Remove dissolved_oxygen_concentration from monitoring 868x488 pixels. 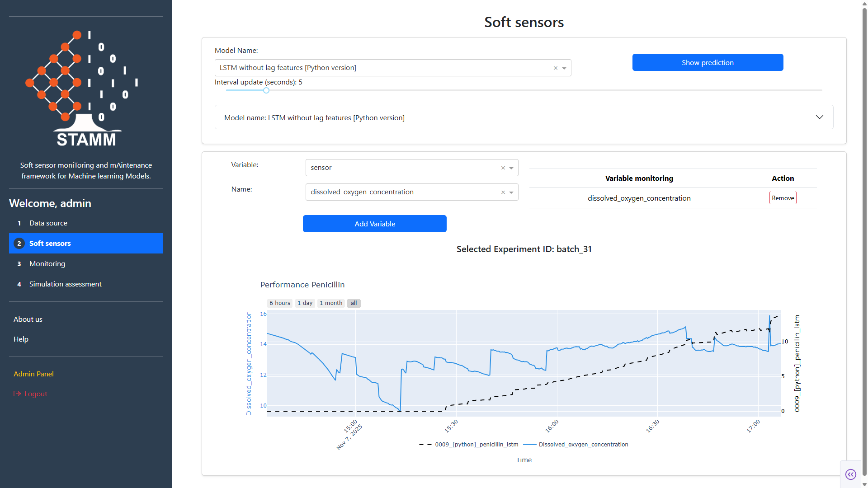[783, 198]
